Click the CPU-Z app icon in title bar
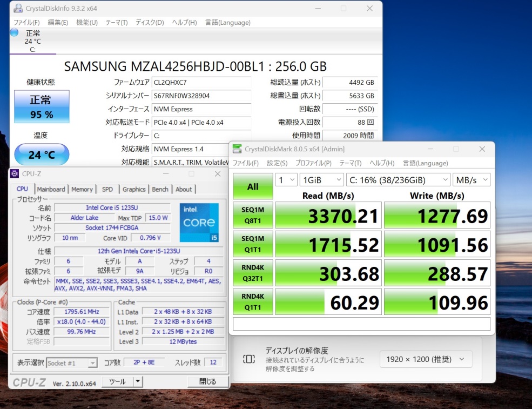Screen dimensions: 532x409 point(14,174)
